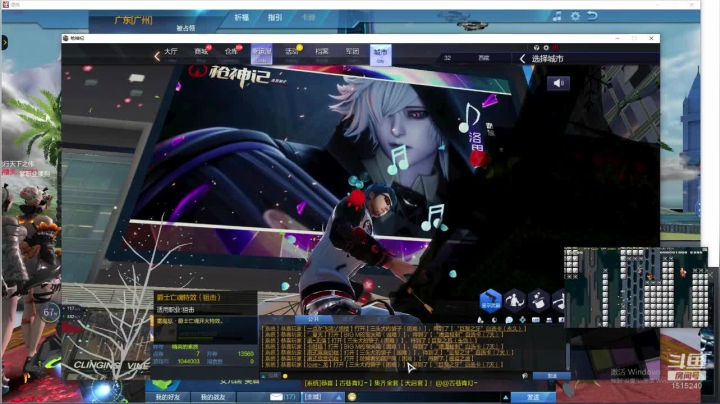Click the yellow smiley emoji icon in bottom bar

click(352, 397)
